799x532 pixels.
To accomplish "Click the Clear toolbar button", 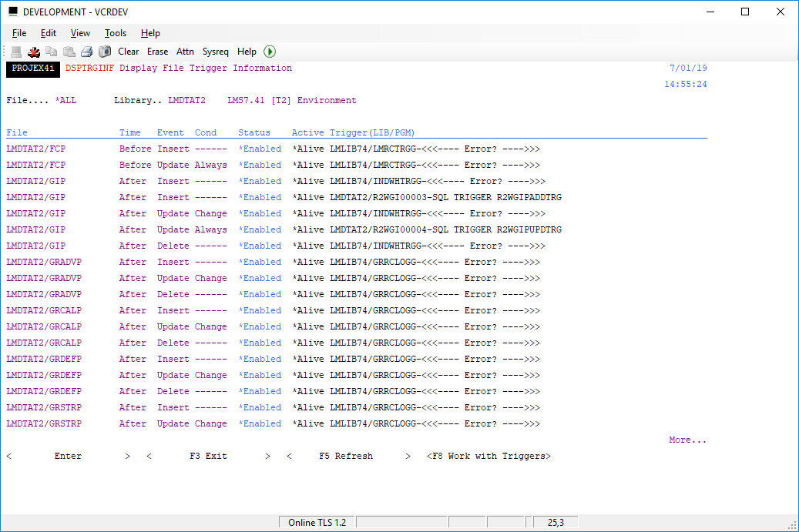I will 129,52.
